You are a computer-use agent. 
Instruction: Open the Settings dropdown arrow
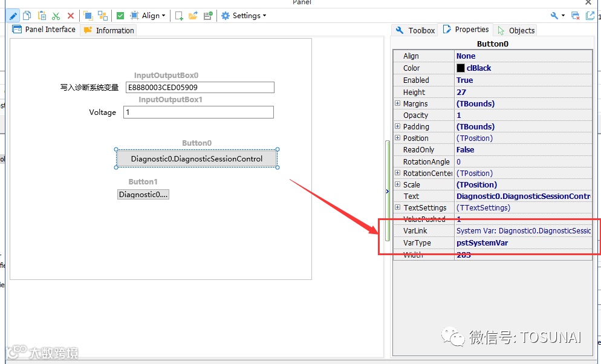(x=264, y=16)
